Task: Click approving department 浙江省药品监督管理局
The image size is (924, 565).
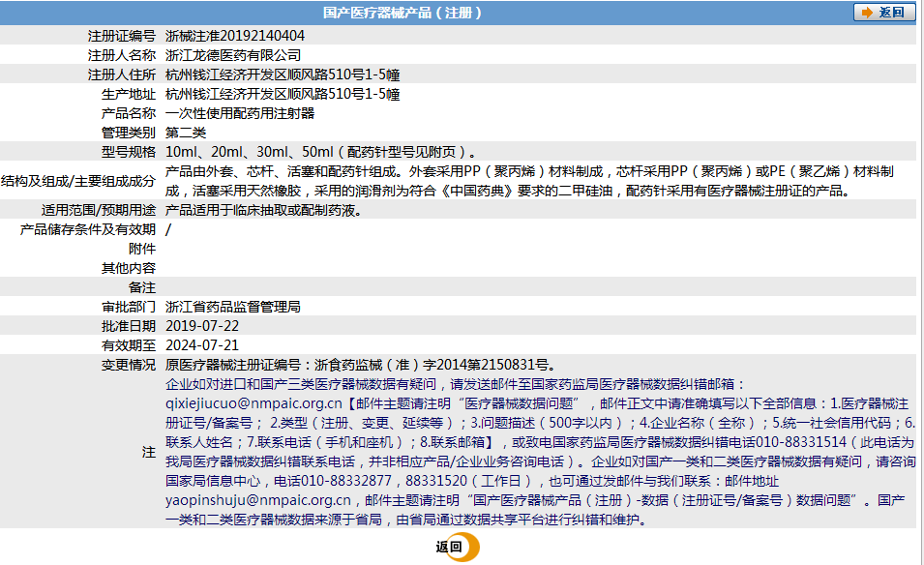Action: point(233,307)
